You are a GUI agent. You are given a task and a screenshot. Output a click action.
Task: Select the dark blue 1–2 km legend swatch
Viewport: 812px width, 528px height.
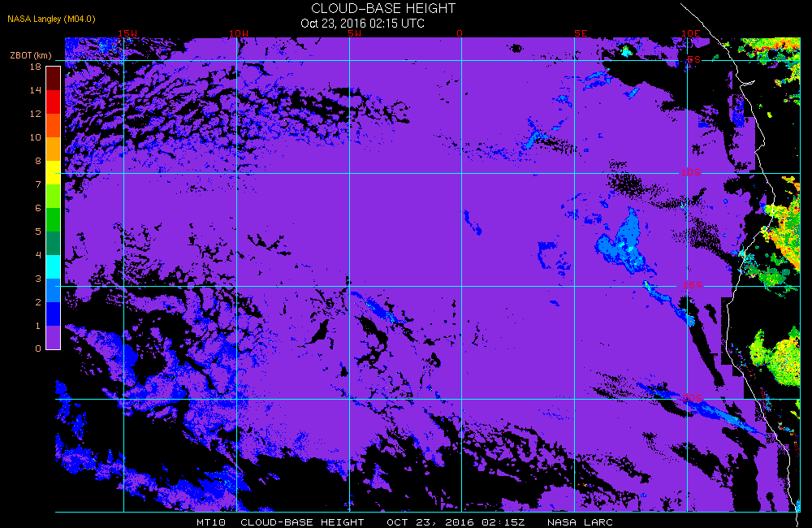coord(54,314)
